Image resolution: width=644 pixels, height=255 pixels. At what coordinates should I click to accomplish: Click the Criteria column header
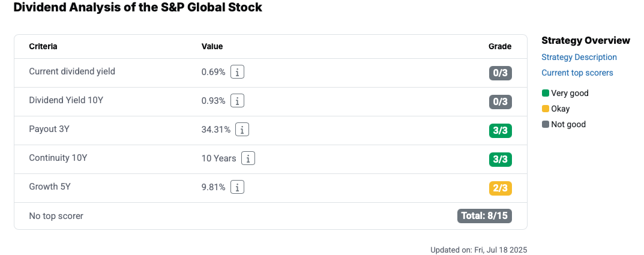point(43,46)
